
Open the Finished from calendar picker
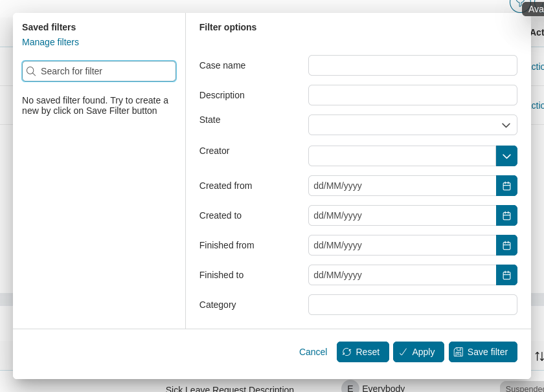pyautogui.click(x=506, y=245)
